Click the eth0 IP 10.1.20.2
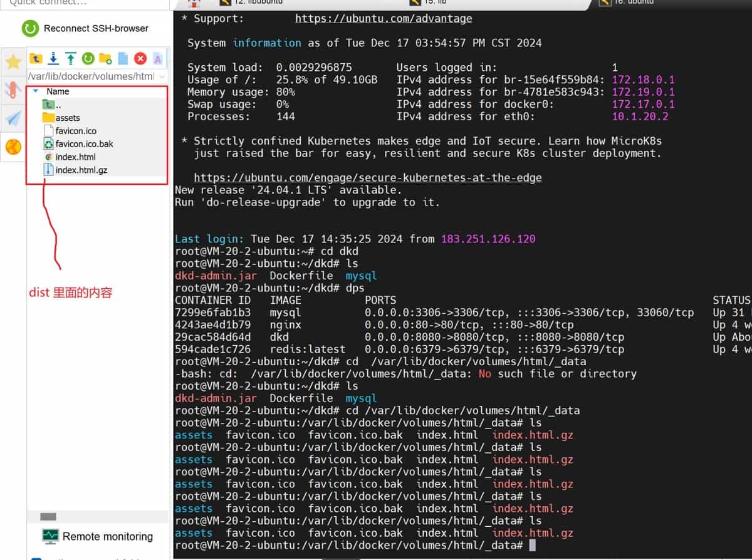Screen dimensions: 752x560 [640, 116]
